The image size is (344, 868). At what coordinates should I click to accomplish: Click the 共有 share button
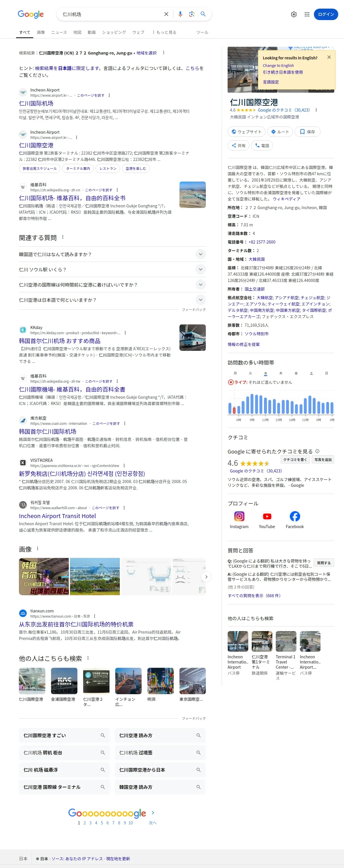[238, 145]
